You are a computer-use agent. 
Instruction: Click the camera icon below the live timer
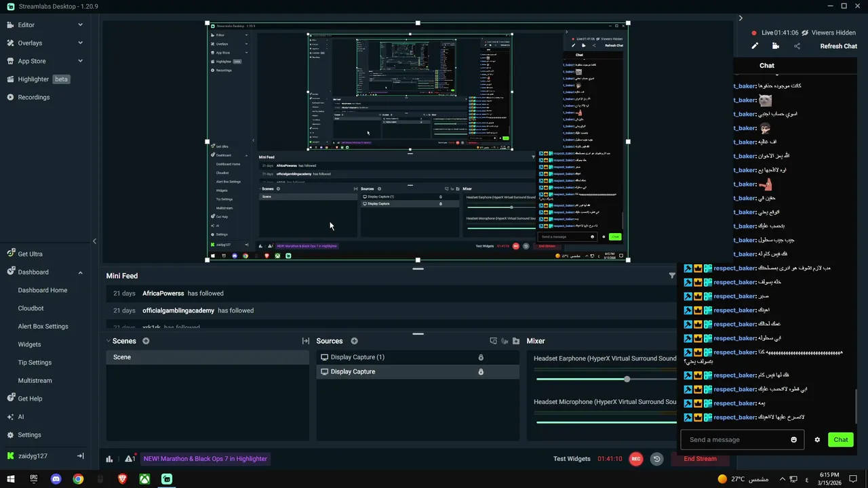(x=776, y=46)
